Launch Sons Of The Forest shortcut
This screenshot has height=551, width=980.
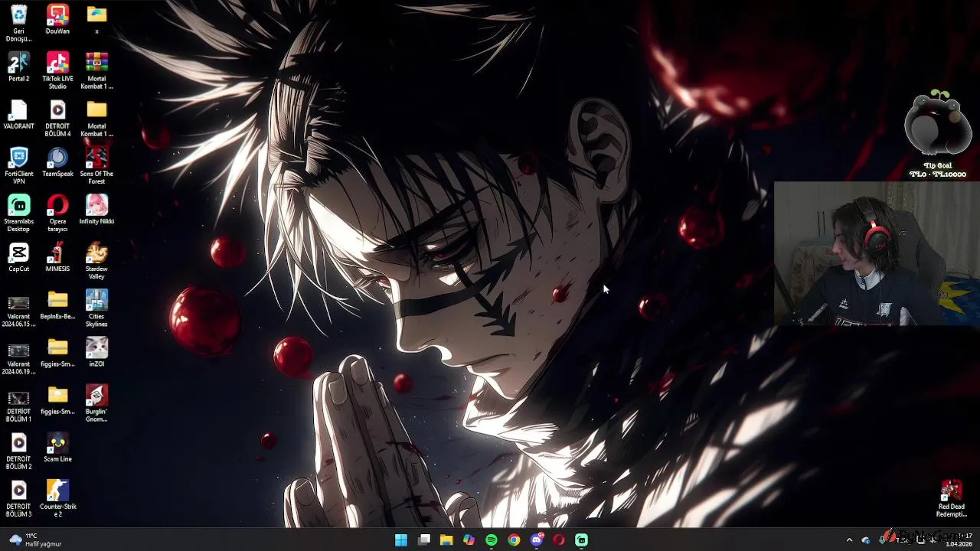pos(96,166)
